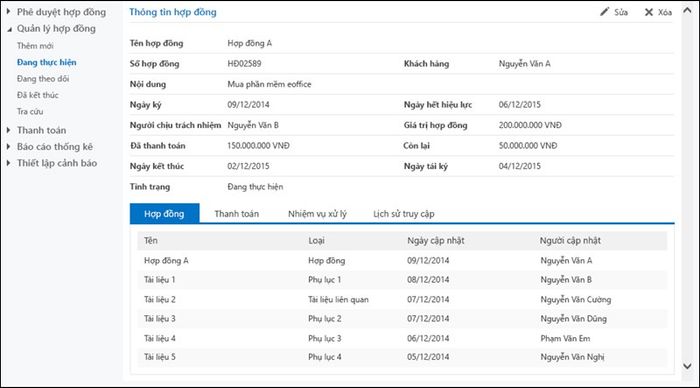Open the Thêm mới sidebar item
Image resolution: width=700 pixels, height=388 pixels.
pos(35,46)
